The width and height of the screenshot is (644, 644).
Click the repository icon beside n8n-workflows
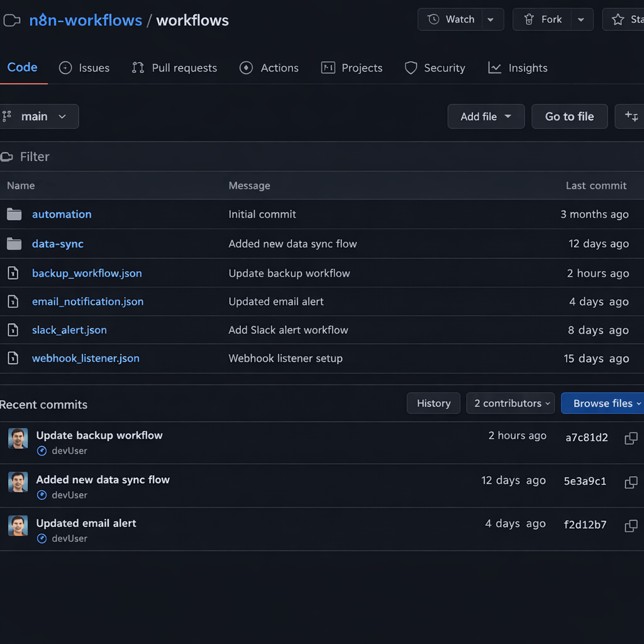pyautogui.click(x=11, y=20)
